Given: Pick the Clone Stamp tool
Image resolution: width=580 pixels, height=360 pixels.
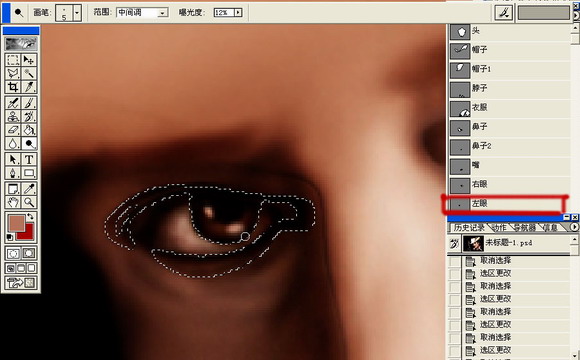Looking at the screenshot, I should (x=13, y=117).
